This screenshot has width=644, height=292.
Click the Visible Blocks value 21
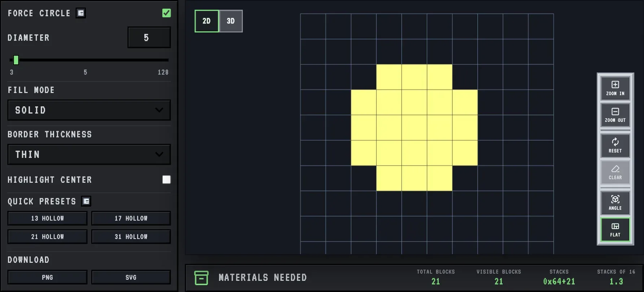pos(499,282)
